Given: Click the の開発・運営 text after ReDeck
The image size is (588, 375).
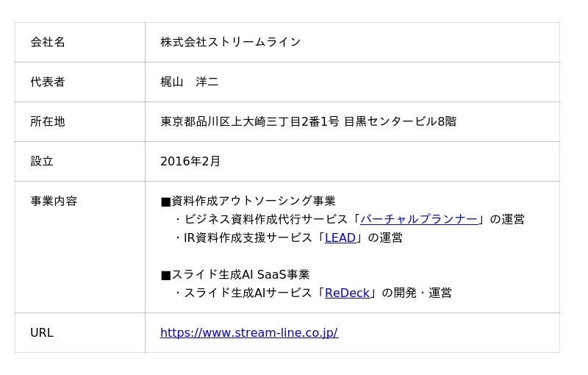Looking at the screenshot, I should pyautogui.click(x=416, y=293).
